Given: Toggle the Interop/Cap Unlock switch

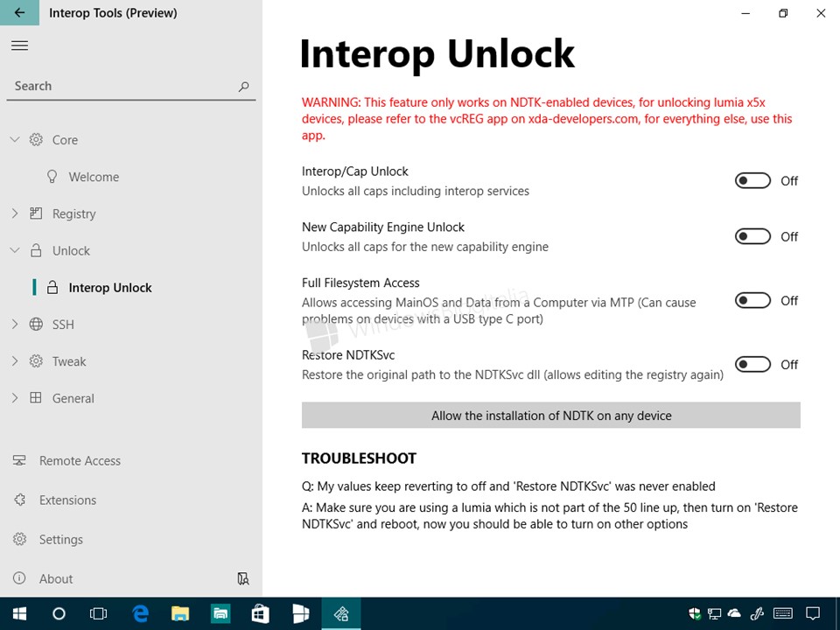Looking at the screenshot, I should click(752, 181).
